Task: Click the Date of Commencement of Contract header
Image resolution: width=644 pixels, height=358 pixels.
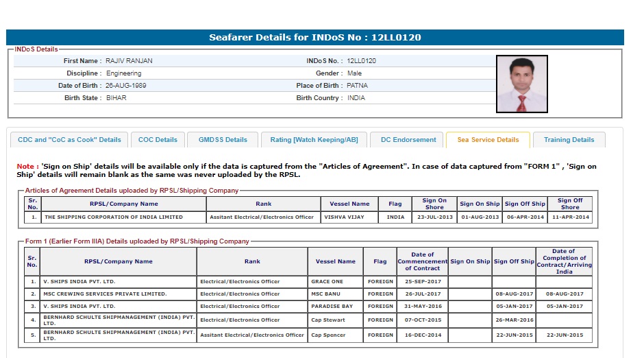Action: 423,261
